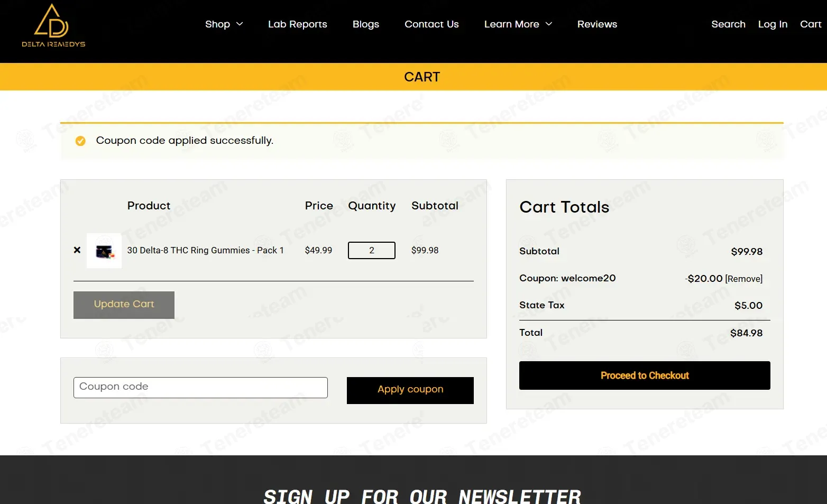Go to the Blogs page

366,24
